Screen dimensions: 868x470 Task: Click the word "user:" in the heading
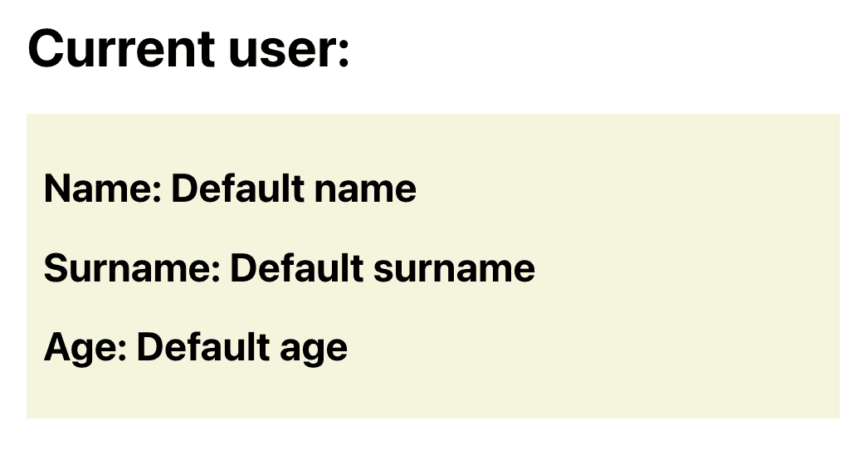point(289,49)
